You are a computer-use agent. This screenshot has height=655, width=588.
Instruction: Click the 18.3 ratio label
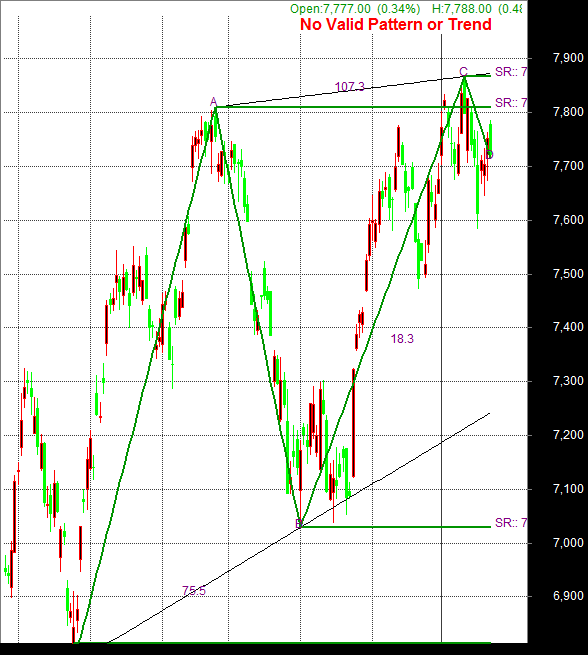click(402, 339)
